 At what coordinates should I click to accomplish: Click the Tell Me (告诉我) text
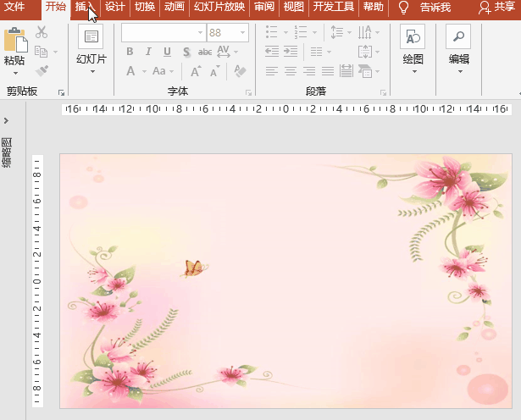pos(435,8)
